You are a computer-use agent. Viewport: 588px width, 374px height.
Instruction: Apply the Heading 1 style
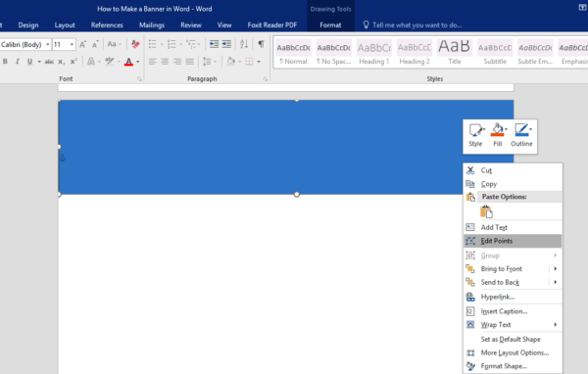pos(374,53)
